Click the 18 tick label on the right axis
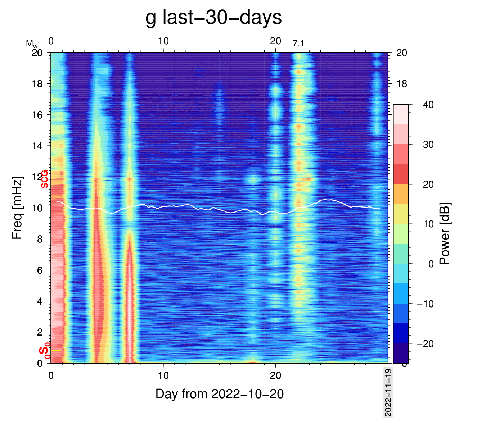 (x=402, y=84)
